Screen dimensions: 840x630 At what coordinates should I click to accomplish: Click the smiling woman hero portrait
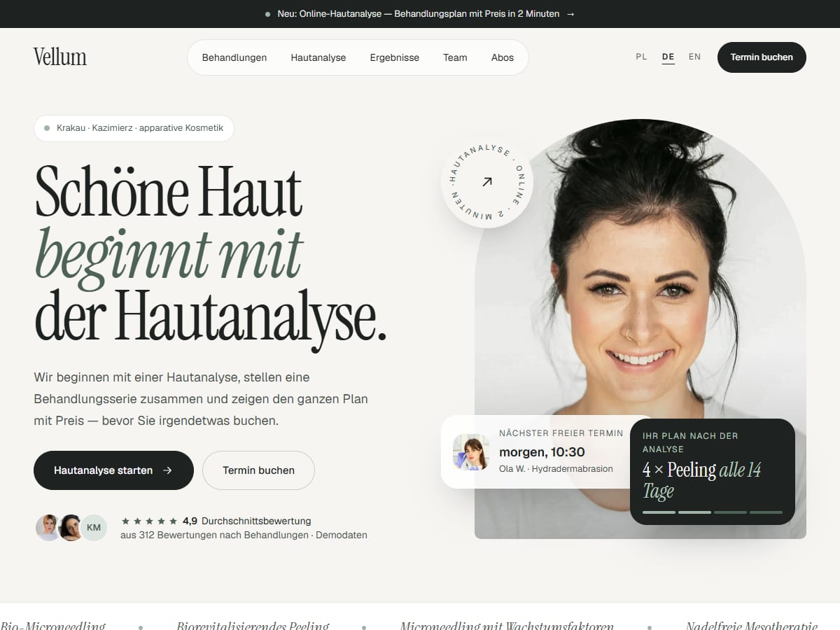[x=640, y=328]
